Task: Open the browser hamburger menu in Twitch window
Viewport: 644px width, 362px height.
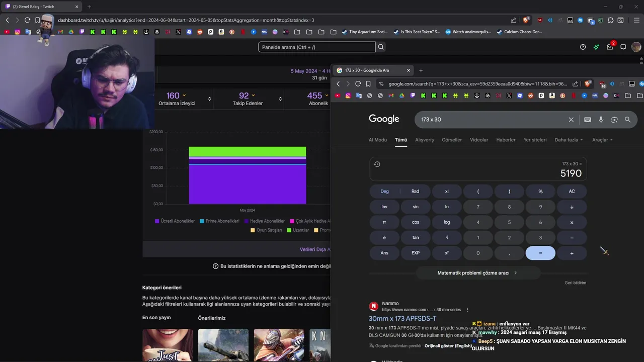Action: [x=636, y=20]
